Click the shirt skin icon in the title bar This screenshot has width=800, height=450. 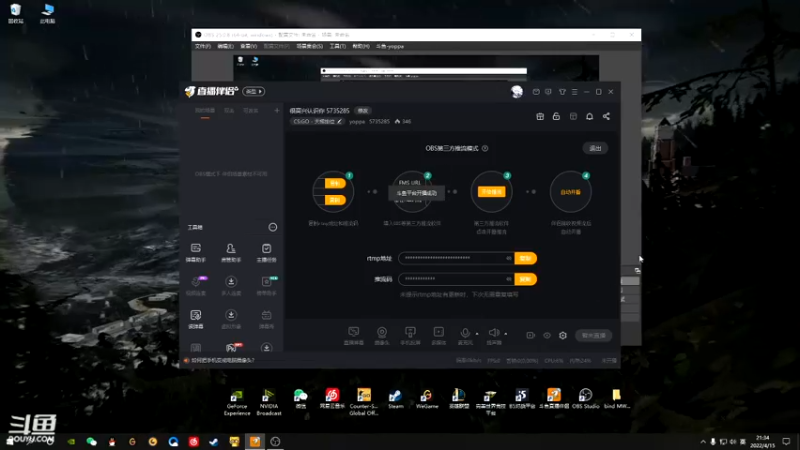tap(562, 92)
